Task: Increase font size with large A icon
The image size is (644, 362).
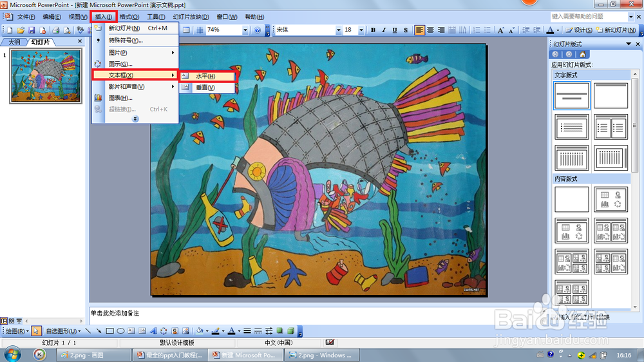Action: 500,30
